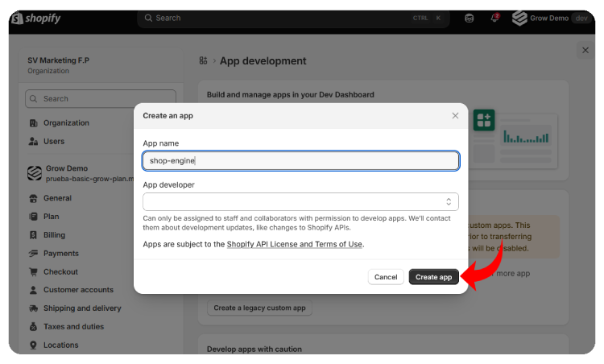The image size is (604, 364).
Task: Click the Payments card icon
Action: click(x=34, y=254)
